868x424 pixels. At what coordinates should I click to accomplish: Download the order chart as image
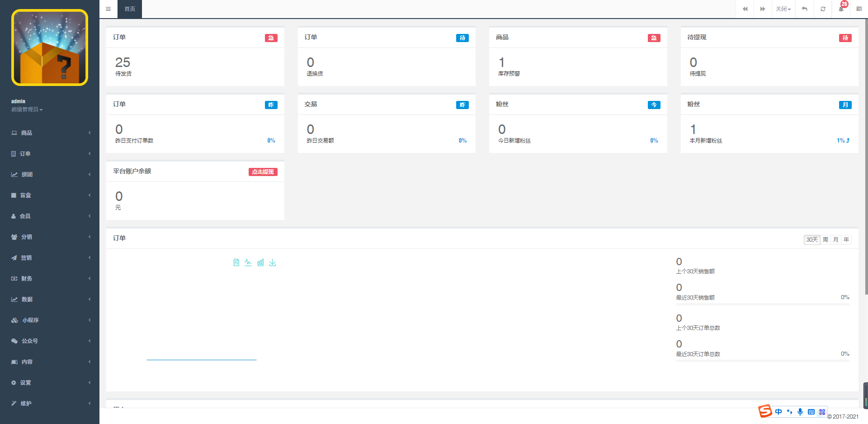click(x=273, y=262)
